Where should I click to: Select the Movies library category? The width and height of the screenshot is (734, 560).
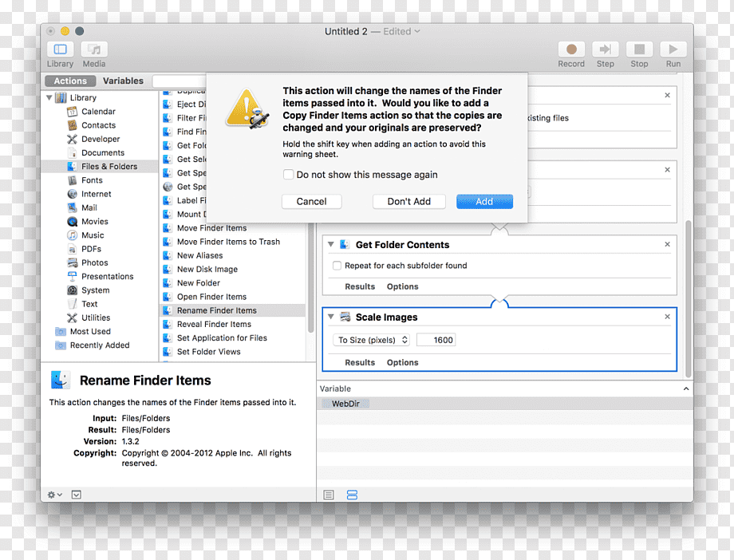(95, 222)
